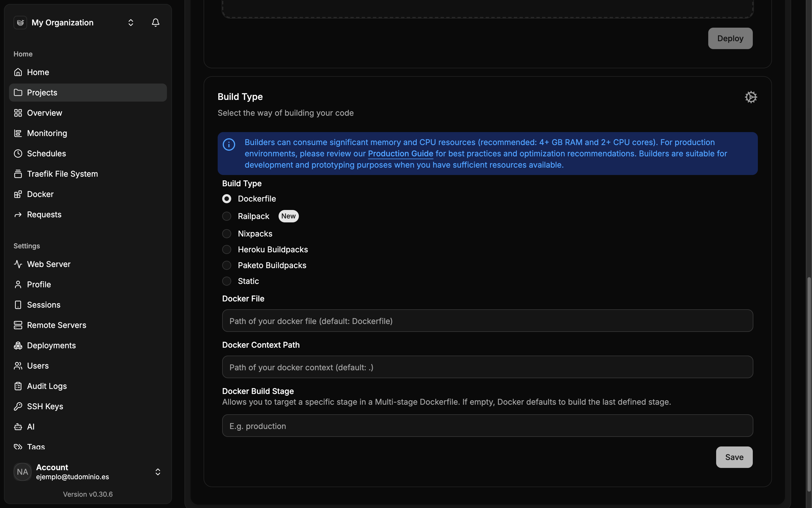812x508 pixels.
Task: Click the Web Server activity icon
Action: point(18,264)
